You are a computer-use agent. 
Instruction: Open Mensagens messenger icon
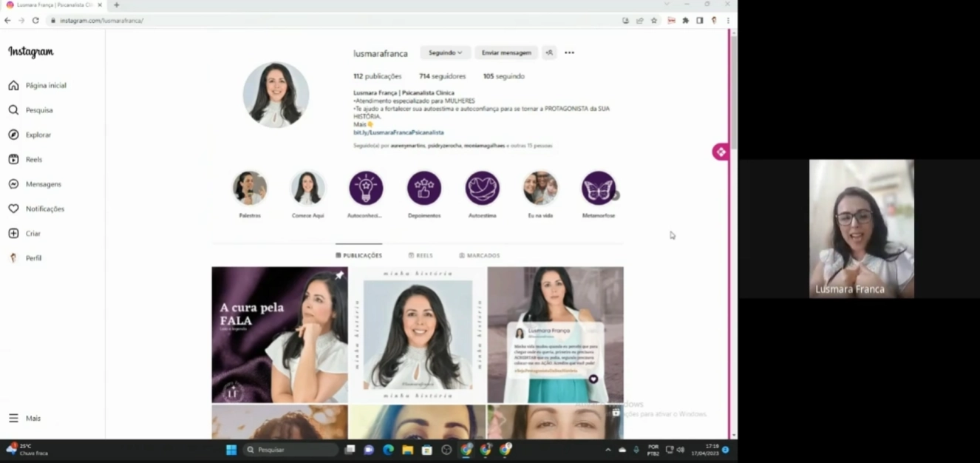(x=13, y=184)
